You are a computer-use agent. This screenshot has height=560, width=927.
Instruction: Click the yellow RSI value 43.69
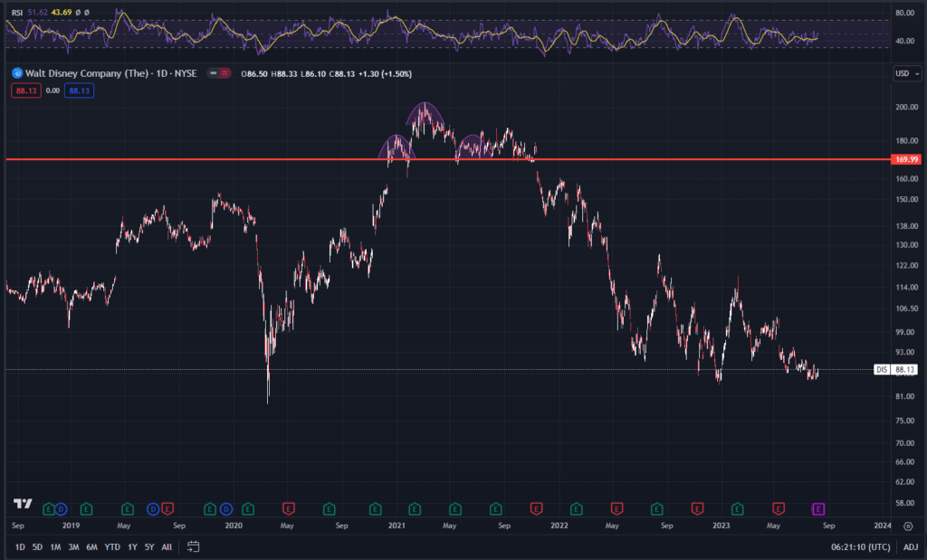tap(62, 13)
